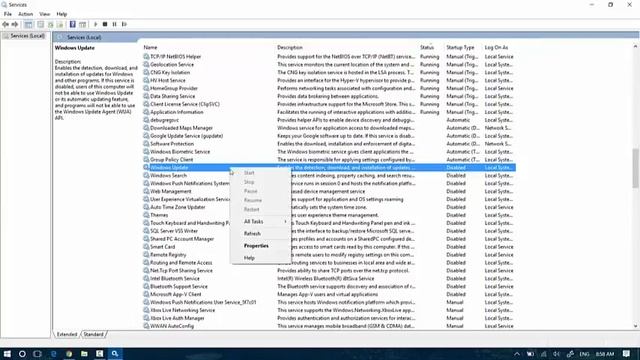The height and width of the screenshot is (360, 640).
Task: Click the Back arrow in the toolbar
Action: tap(5, 24)
